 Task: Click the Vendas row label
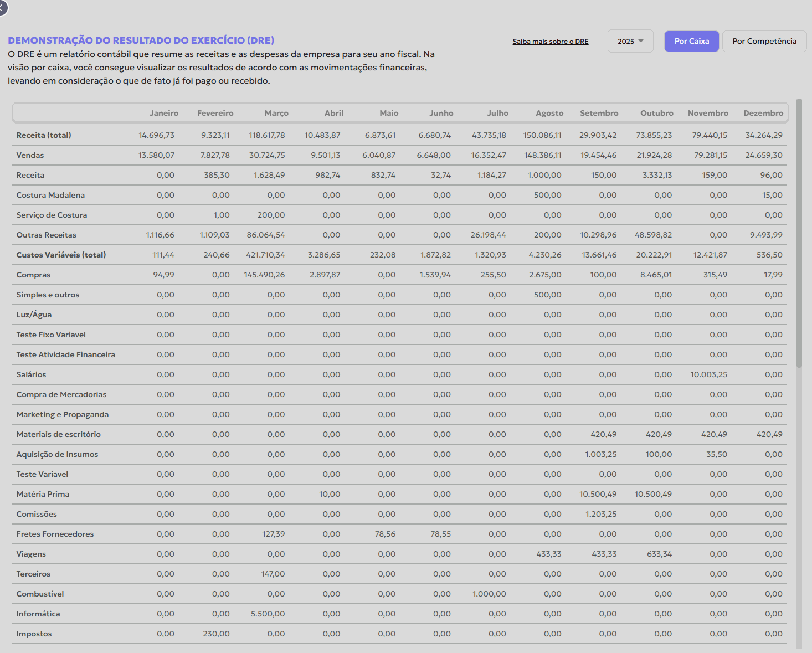pos(30,155)
